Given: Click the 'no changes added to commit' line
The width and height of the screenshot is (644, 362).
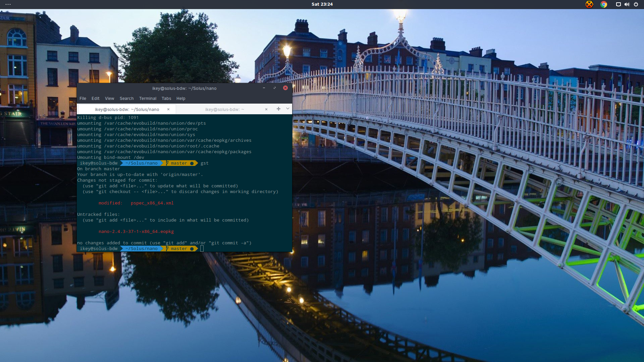Looking at the screenshot, I should pos(164,243).
